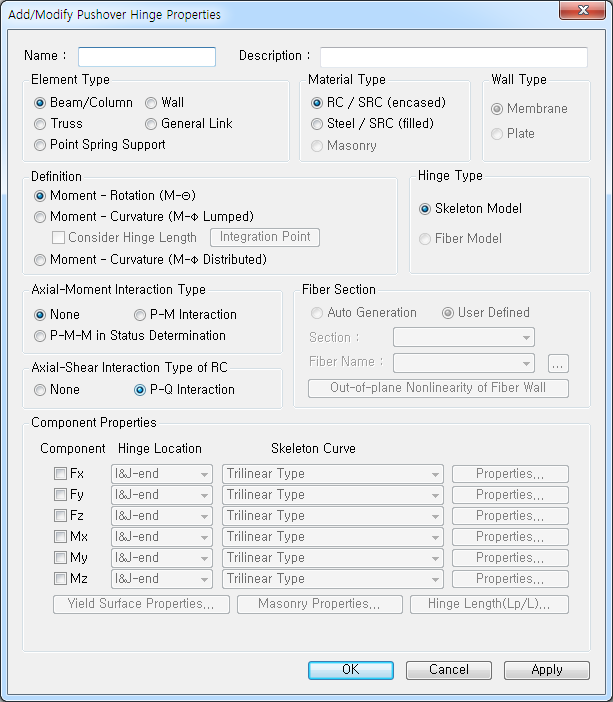Open Properties for Fx component
The height and width of the screenshot is (702, 613).
[x=510, y=474]
